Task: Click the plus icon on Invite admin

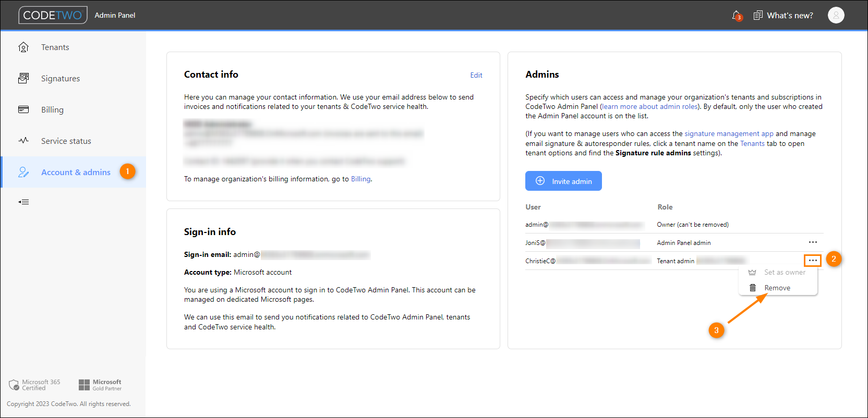Action: [x=540, y=181]
